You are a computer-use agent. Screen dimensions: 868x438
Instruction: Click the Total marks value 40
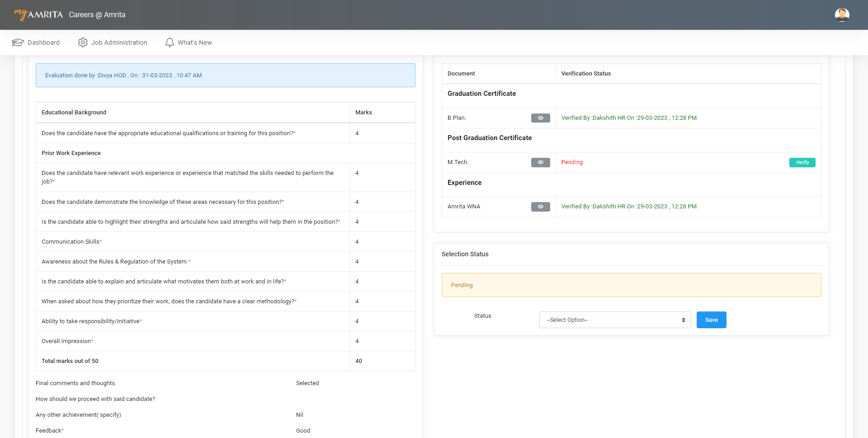(359, 361)
